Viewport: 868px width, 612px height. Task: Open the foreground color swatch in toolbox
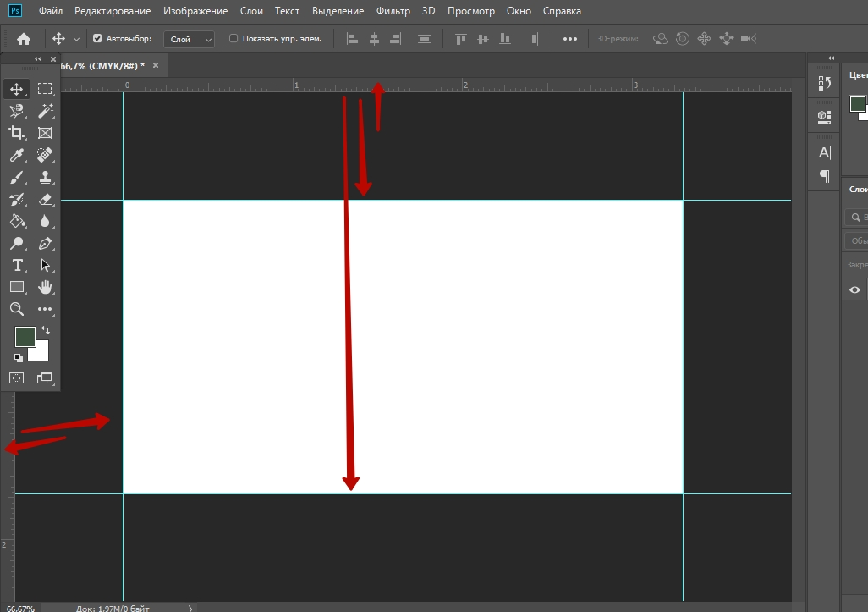tap(25, 336)
